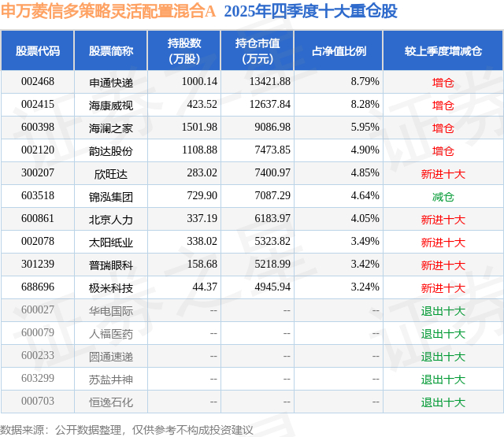
Task: Click 新进十大 in the 普瑞眼科 row
Action: click(443, 265)
